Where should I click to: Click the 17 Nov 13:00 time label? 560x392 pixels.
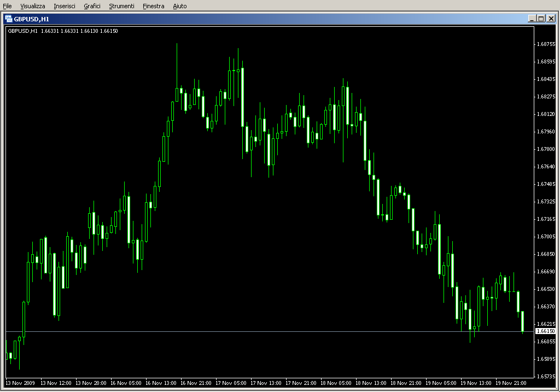268,383
